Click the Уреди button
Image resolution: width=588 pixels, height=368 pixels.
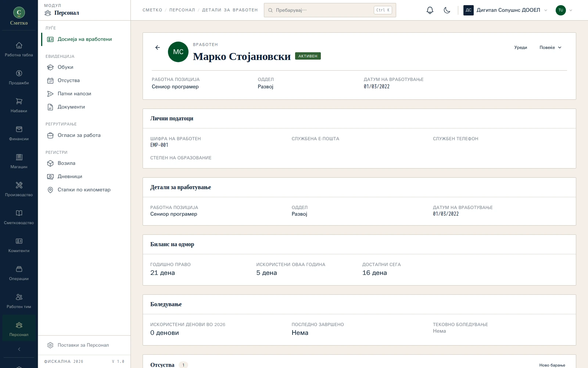pos(520,47)
